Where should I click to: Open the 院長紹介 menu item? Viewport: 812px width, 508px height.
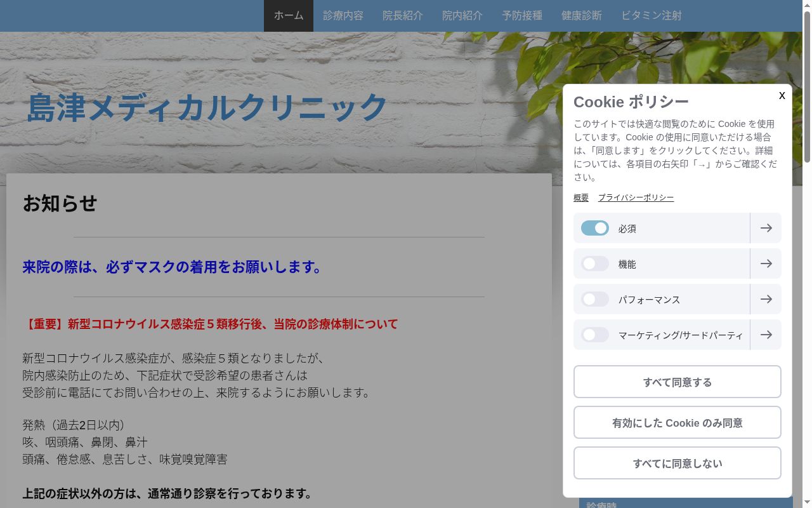403,16
